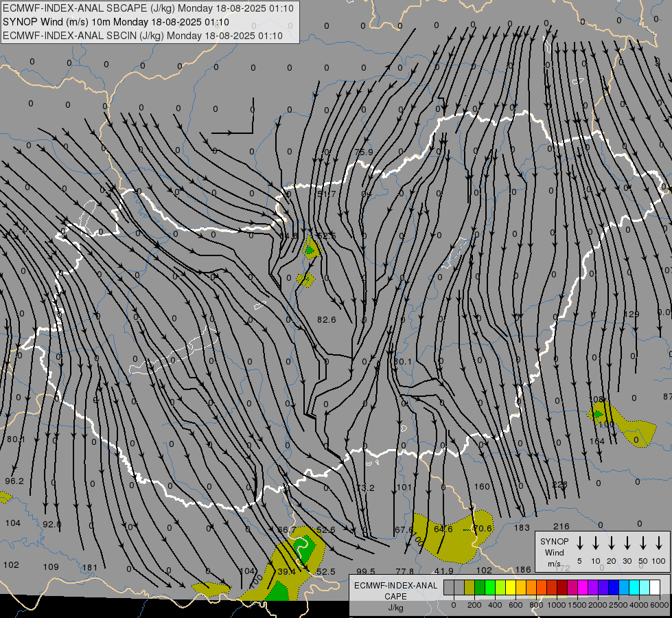The height and width of the screenshot is (618, 672).
Task: Click the 1000 tick label in CAPE legend
Action: [556, 605]
